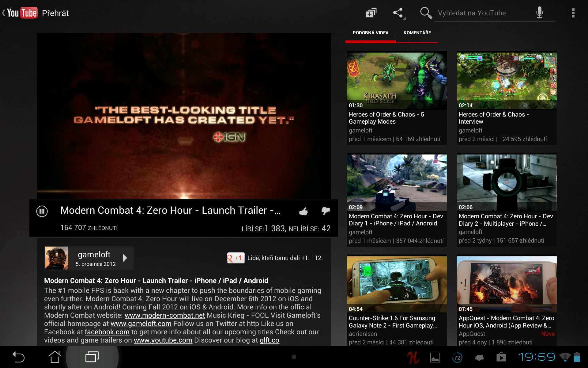Click uploader name AppQuest
Screen dimensions: 588x368
pyautogui.click(x=472, y=334)
